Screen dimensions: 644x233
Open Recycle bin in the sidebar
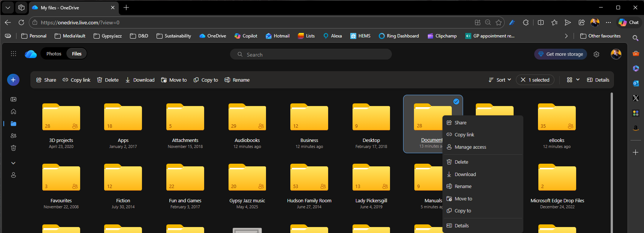tap(13, 148)
